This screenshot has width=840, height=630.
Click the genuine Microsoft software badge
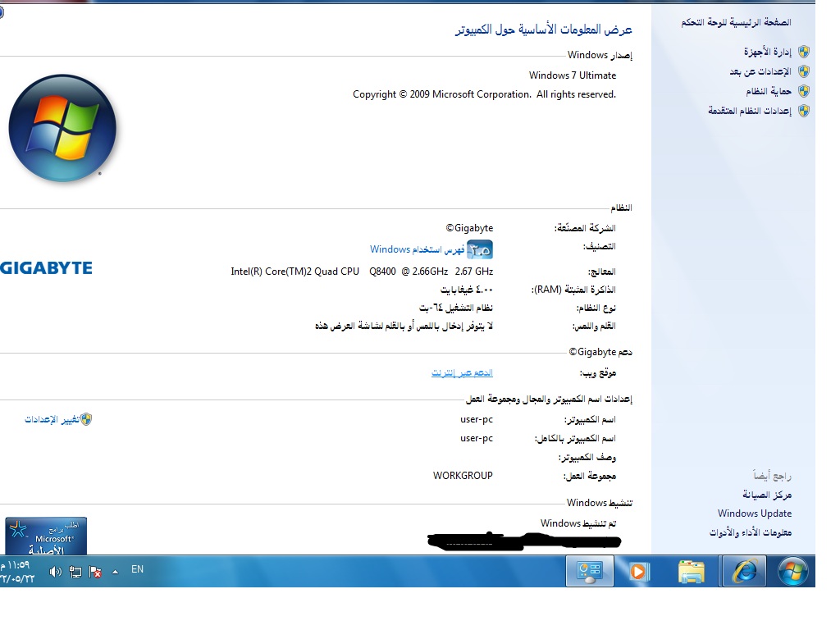coord(46,536)
